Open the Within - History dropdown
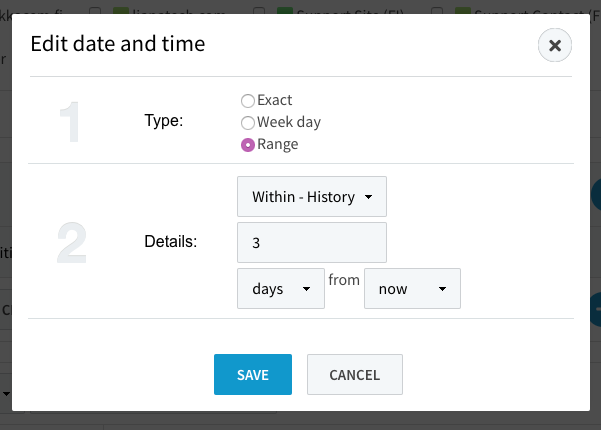 coord(312,197)
